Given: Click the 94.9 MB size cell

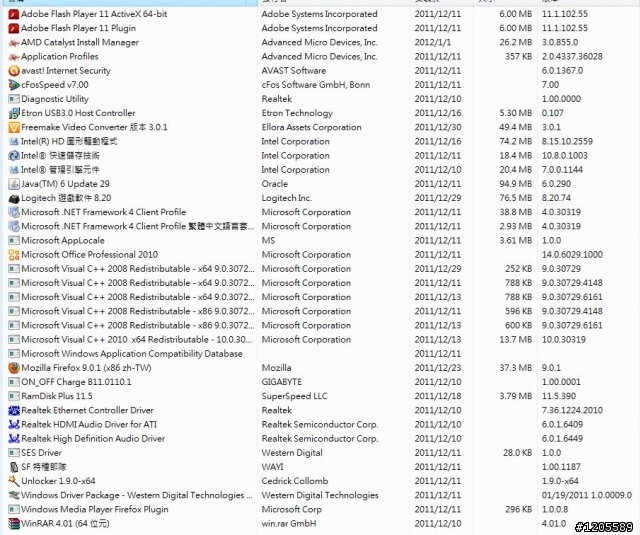Looking at the screenshot, I should point(516,184).
